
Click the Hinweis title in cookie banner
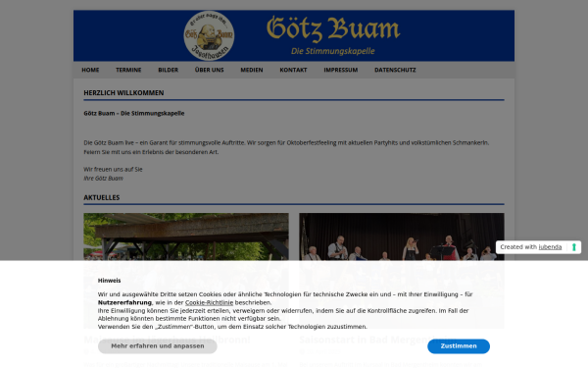(x=109, y=281)
